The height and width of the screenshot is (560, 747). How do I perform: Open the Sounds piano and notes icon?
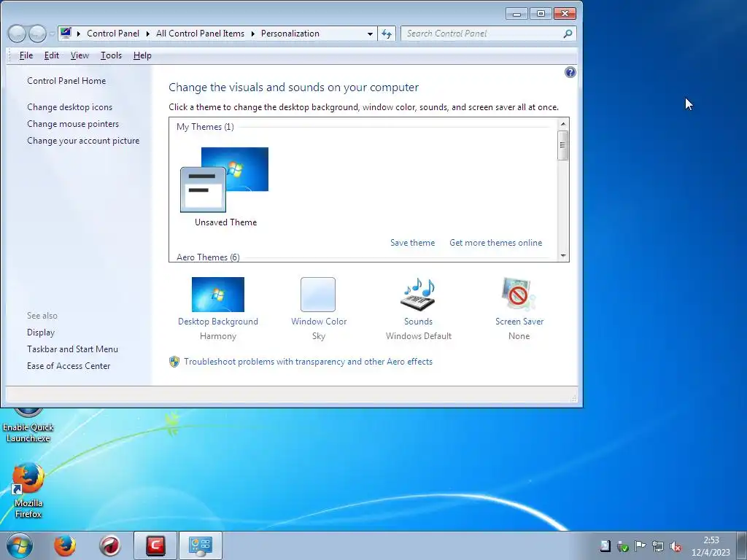coord(418,295)
